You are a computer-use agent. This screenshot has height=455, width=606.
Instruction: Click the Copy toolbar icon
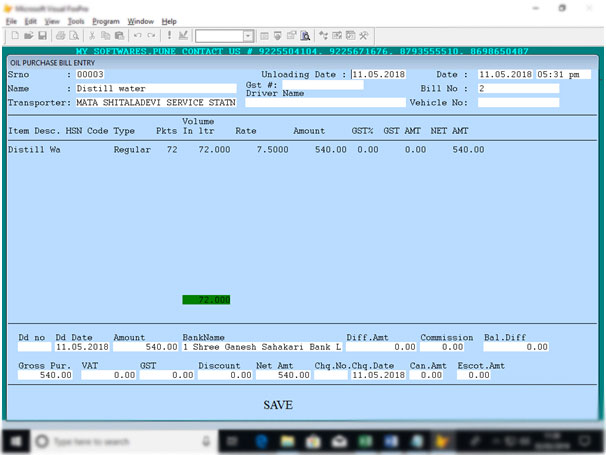105,36
